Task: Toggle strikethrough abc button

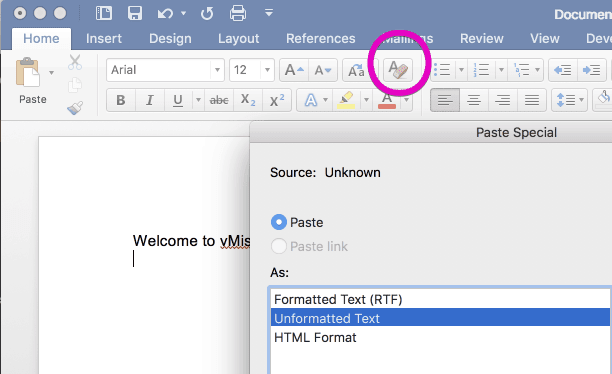Action: [x=219, y=100]
